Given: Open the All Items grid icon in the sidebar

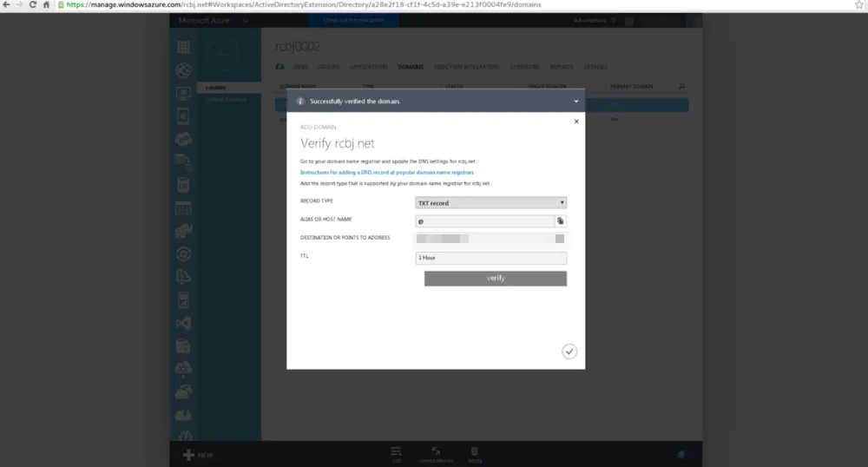Looking at the screenshot, I should [x=183, y=47].
